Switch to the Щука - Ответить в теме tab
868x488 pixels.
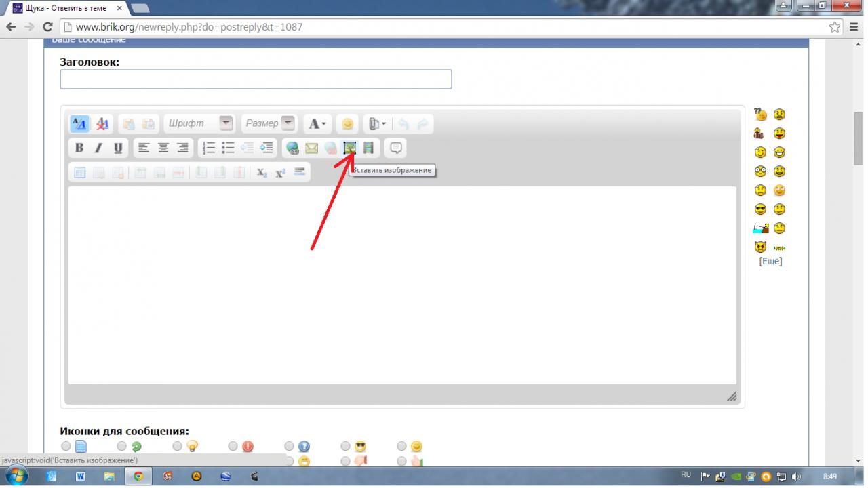66,8
